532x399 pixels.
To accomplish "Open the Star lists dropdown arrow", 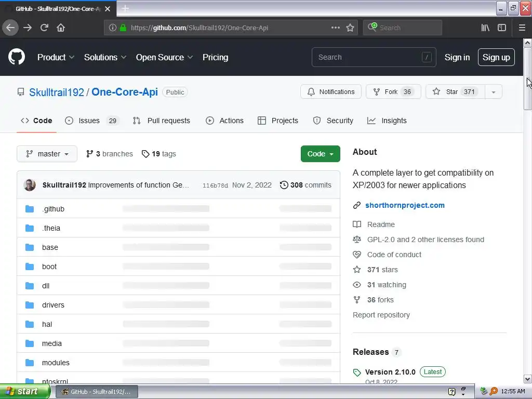I will point(494,92).
